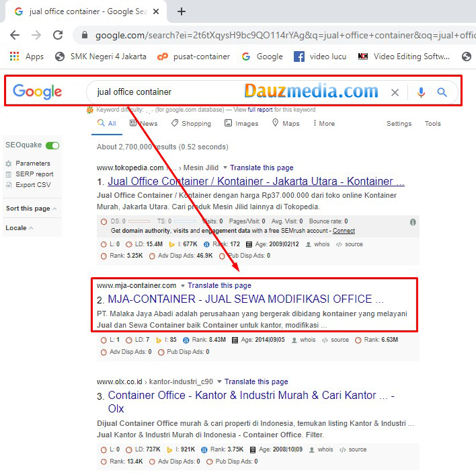Expand Sort this page
Viewport: 476px width, 475px height.
(31, 209)
